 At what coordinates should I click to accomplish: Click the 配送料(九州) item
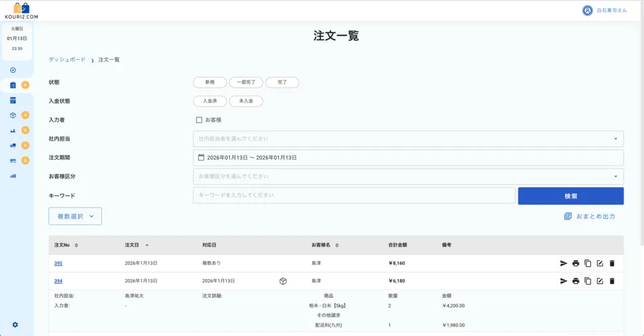point(328,325)
